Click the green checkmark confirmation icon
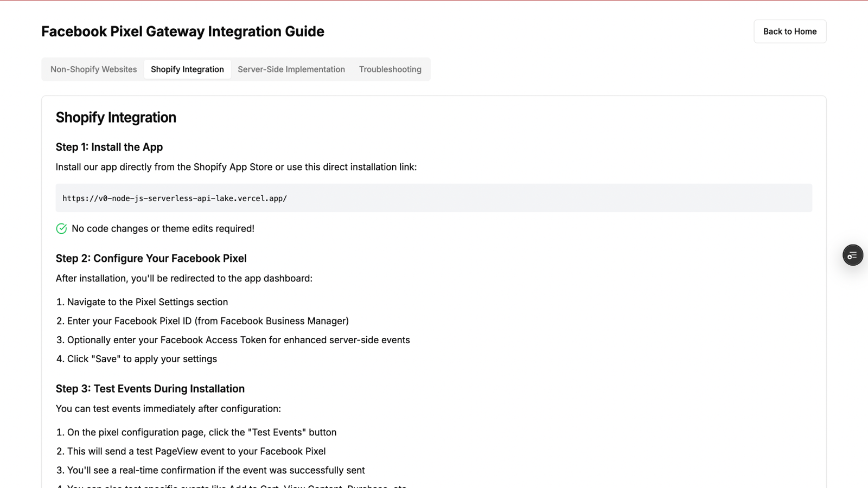Image resolution: width=868 pixels, height=488 pixels. (61, 228)
